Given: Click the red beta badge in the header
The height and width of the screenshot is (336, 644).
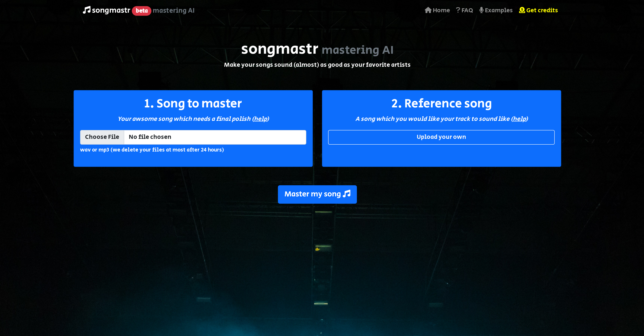Looking at the screenshot, I should [142, 11].
